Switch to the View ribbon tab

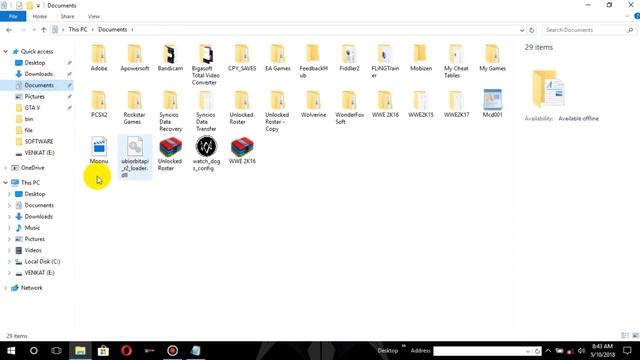(93, 16)
